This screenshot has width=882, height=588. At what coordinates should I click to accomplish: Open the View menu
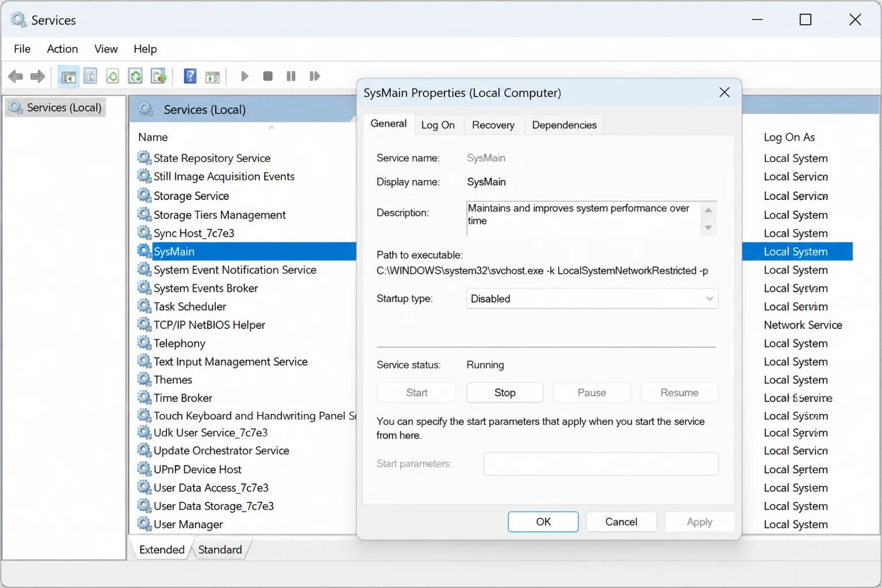pyautogui.click(x=106, y=49)
